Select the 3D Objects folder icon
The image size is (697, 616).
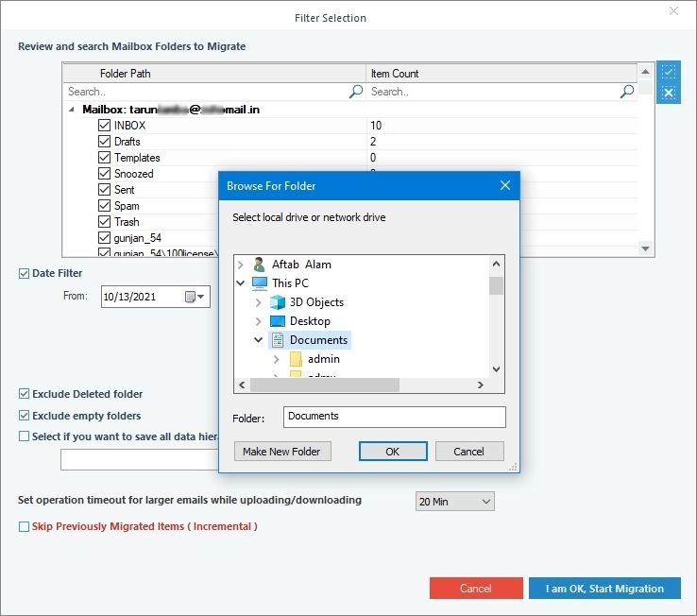click(x=278, y=302)
